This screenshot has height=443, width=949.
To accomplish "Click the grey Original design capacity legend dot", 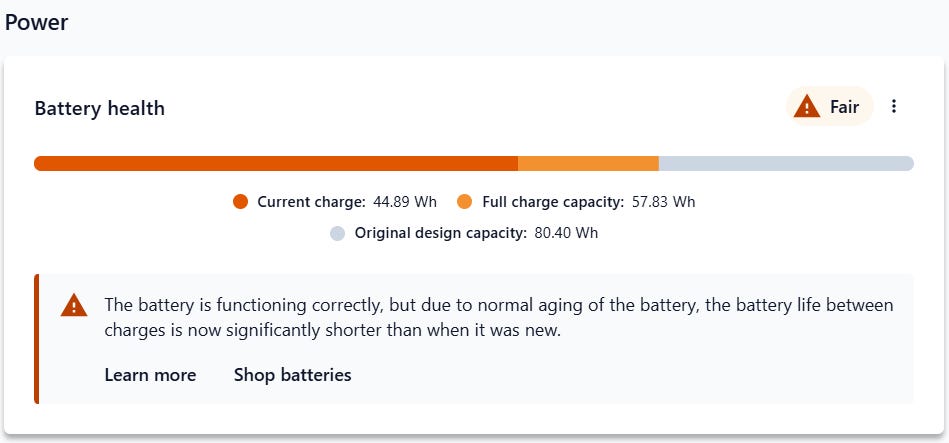I will [x=337, y=233].
